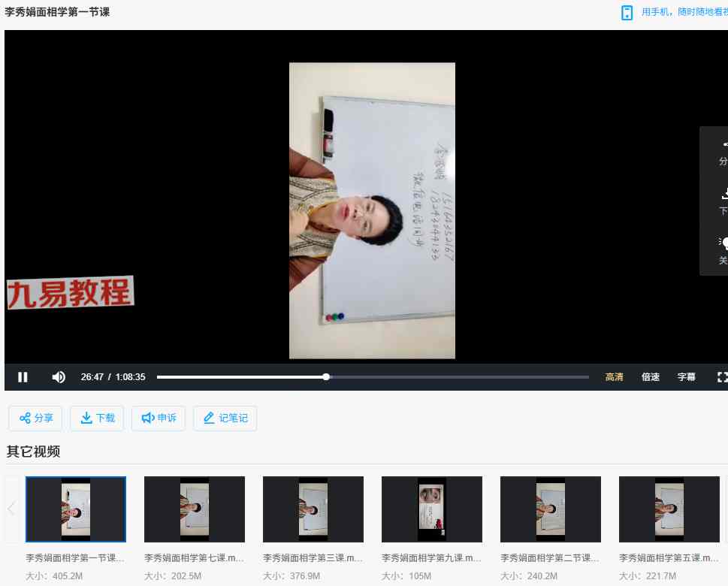This screenshot has width=728, height=586.
Task: Mute the video volume speaker icon
Action: (59, 377)
